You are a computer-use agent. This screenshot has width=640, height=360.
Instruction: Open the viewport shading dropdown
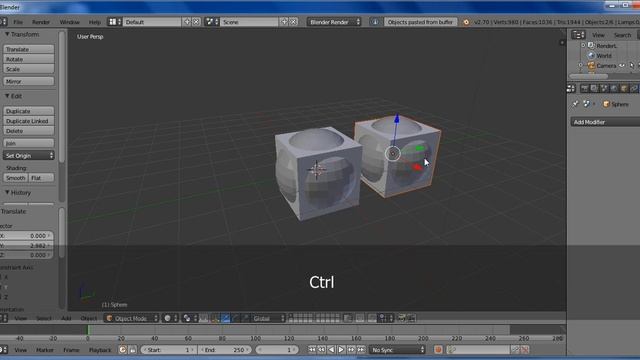click(170, 318)
